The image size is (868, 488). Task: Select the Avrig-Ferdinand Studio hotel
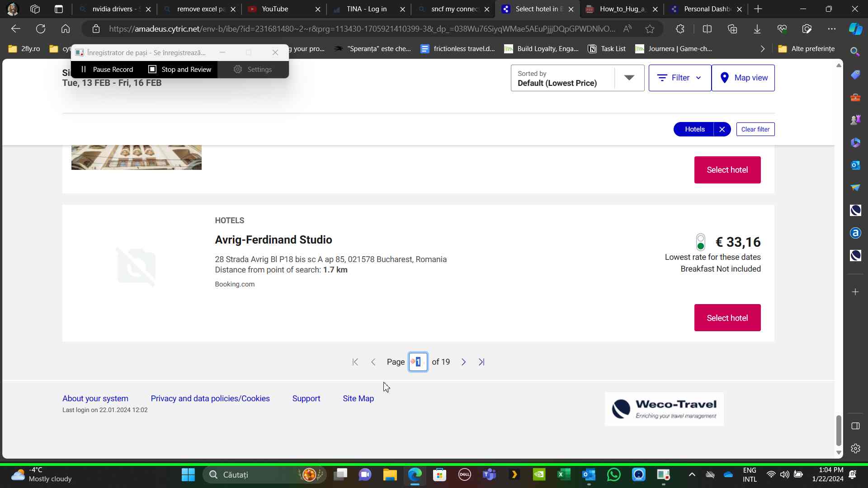pyautogui.click(x=727, y=318)
